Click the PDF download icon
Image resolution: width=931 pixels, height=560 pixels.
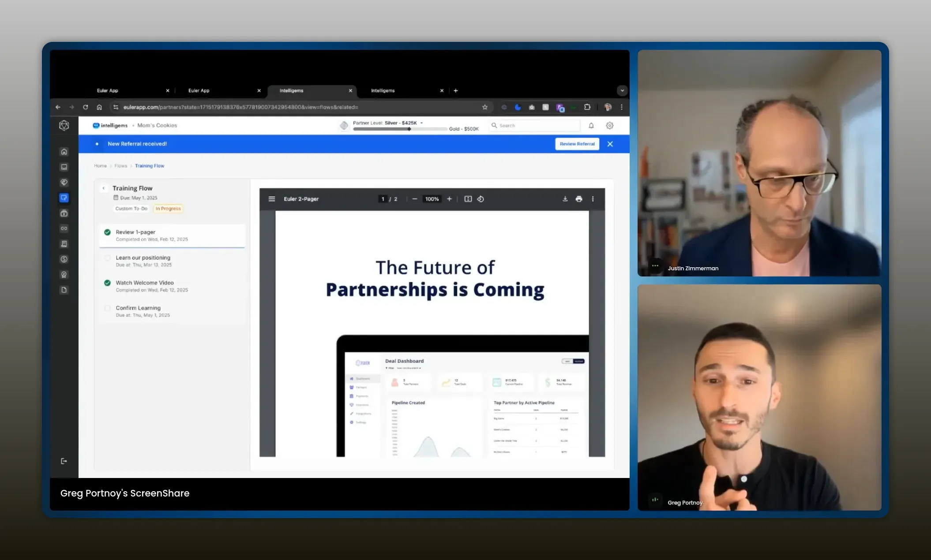click(x=565, y=199)
